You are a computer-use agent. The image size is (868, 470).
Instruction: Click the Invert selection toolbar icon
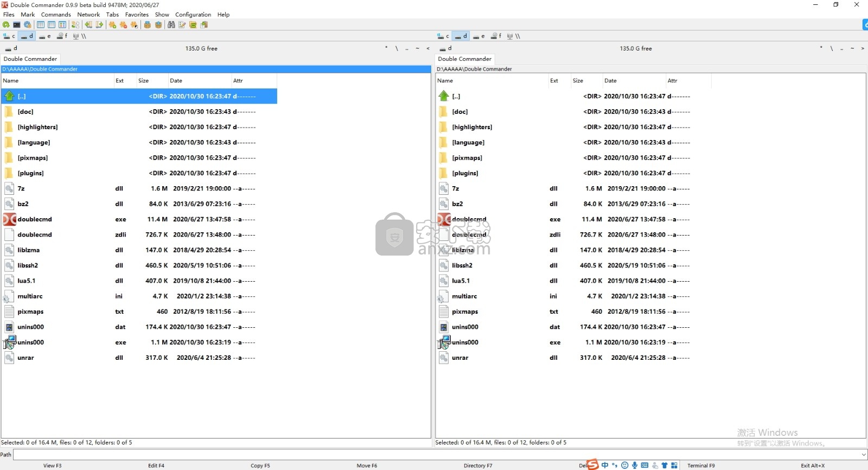click(x=134, y=25)
